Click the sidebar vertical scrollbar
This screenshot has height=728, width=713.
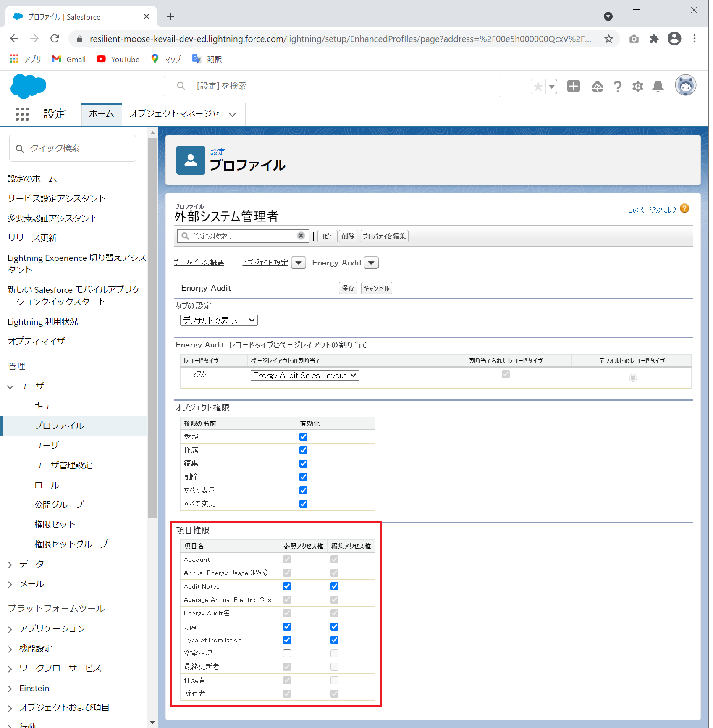(x=152, y=327)
